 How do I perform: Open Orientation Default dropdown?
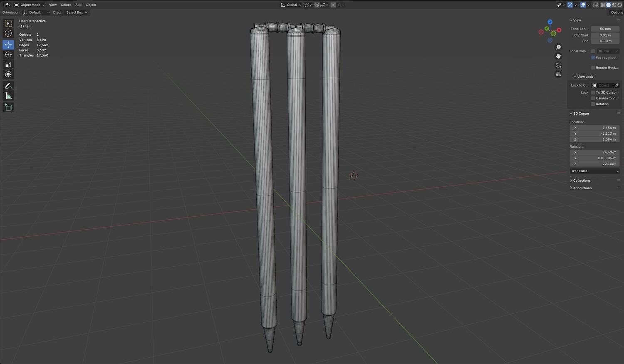(36, 12)
